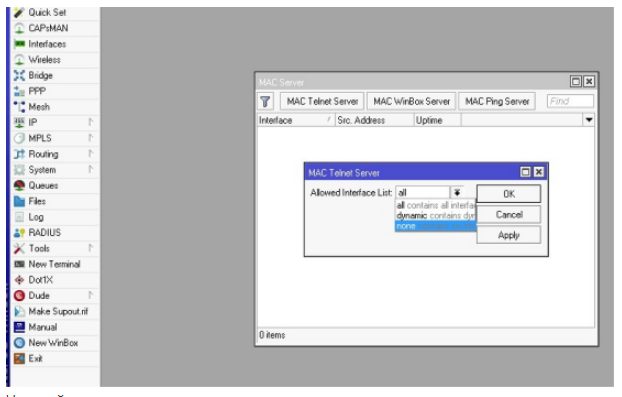Open the Routing menu
Screen dimensions: 622x397
(x=55, y=154)
